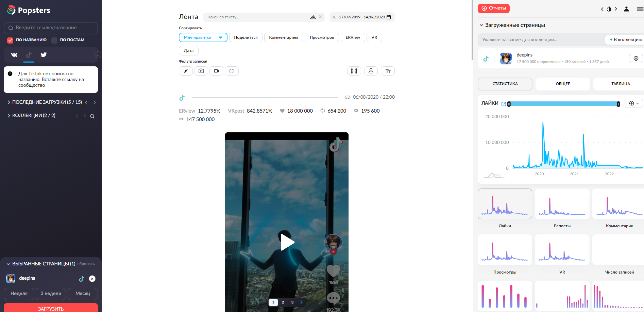Filter posts by photo icon

201,71
